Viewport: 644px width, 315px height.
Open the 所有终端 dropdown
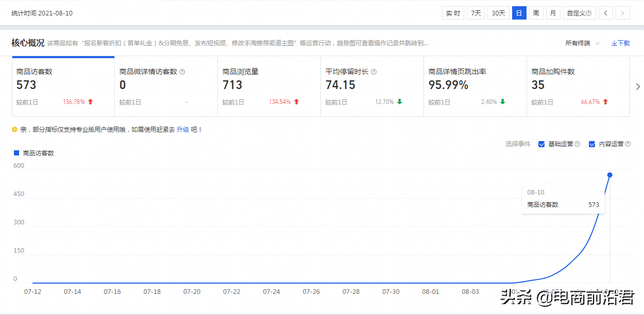583,43
